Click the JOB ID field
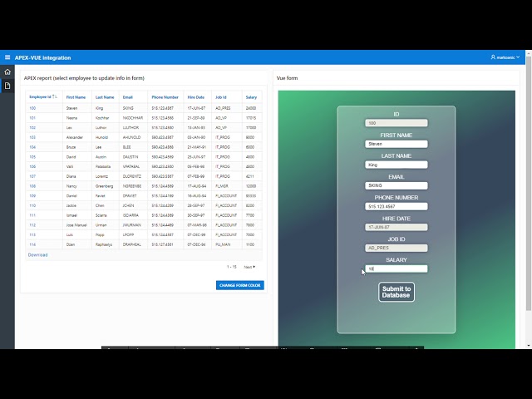This screenshot has width=532, height=399. coord(397,248)
